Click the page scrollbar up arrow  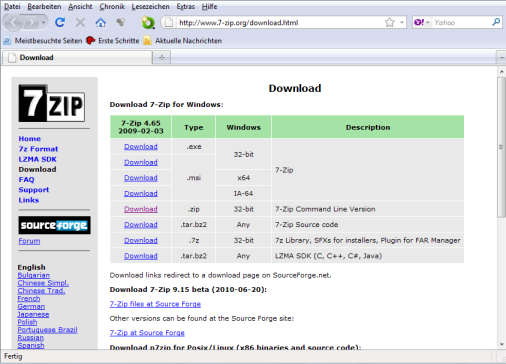(501, 71)
